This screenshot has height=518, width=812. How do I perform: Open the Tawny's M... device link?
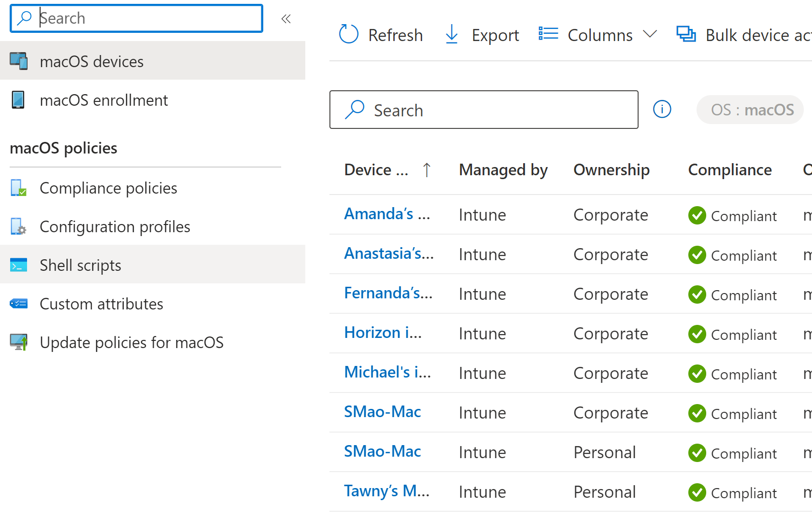click(x=386, y=491)
